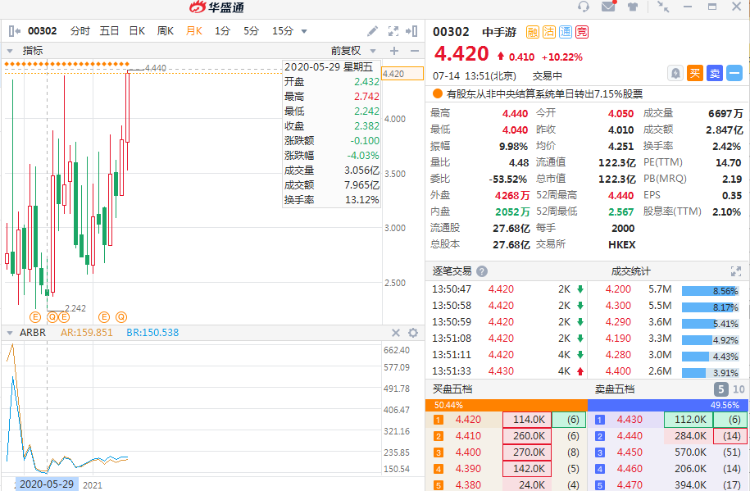The height and width of the screenshot is (491, 750).
Task: Click the orange Buy button
Action: pos(695,72)
